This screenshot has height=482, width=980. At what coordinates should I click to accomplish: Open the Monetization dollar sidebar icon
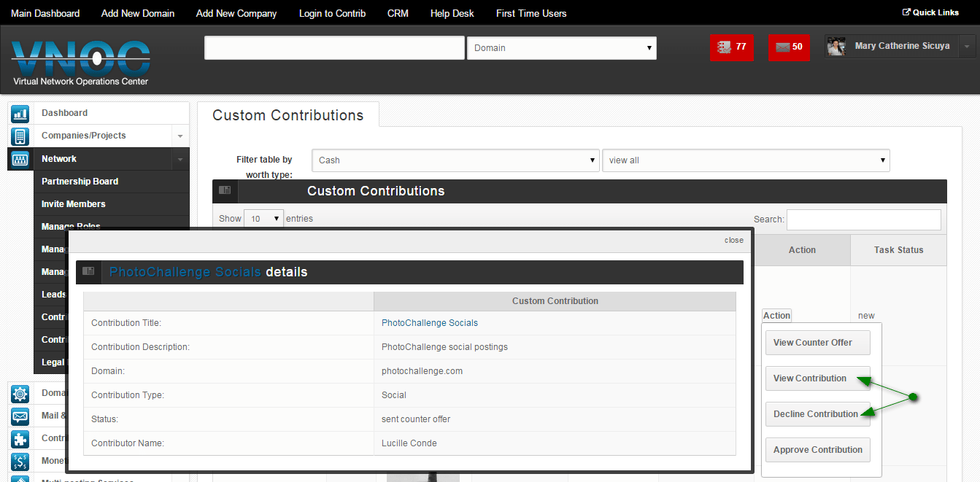point(20,462)
